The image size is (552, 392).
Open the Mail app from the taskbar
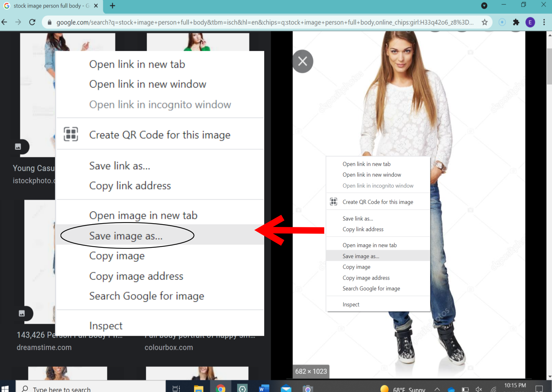click(286, 389)
